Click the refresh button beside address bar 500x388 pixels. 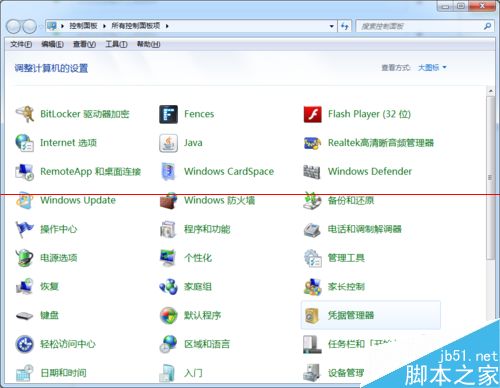click(345, 26)
